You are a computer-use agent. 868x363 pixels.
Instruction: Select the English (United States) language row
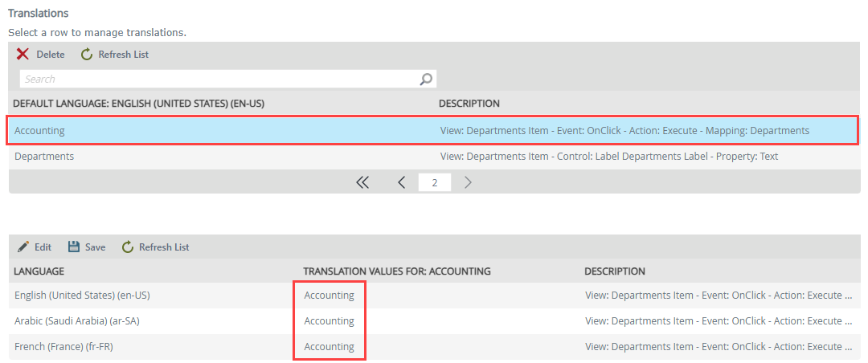(82, 296)
